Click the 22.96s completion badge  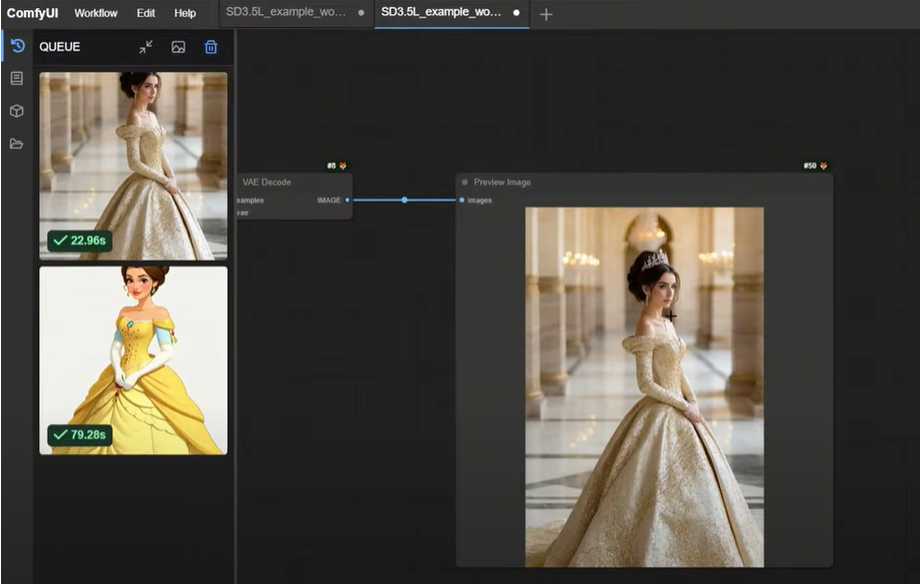click(x=80, y=241)
